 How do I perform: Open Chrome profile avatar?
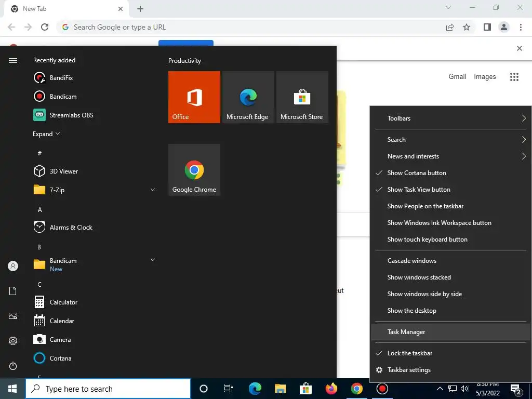coord(504,27)
